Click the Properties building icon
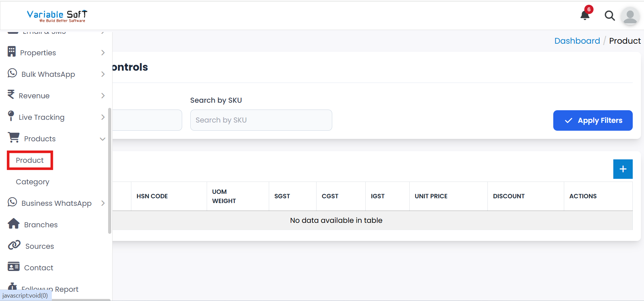 (12, 52)
